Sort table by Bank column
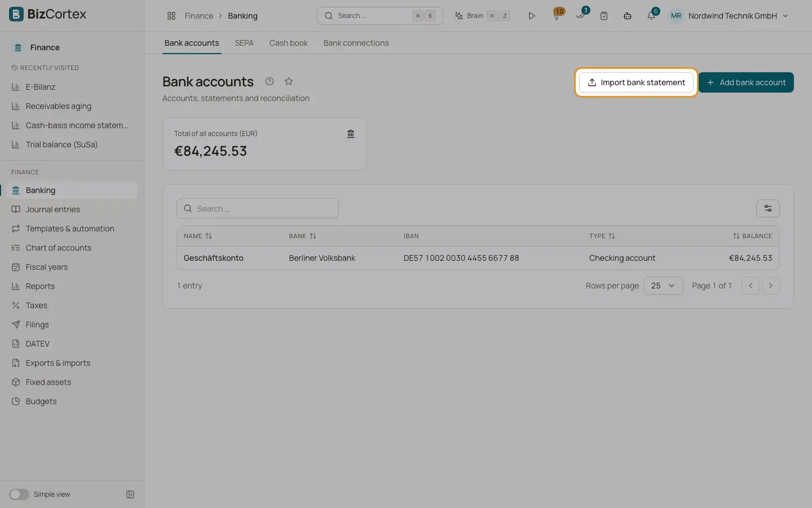812x508 pixels. coord(303,236)
